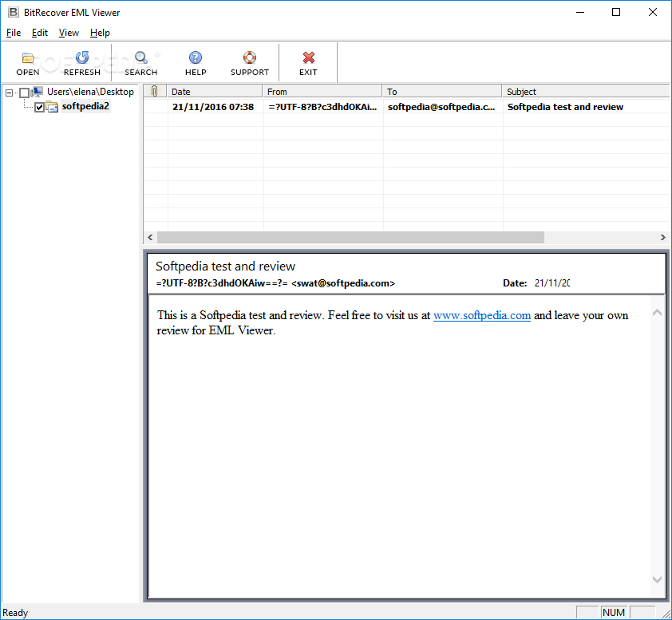
Task: Check the Users\elena\Desktop checkbox
Action: point(25,92)
